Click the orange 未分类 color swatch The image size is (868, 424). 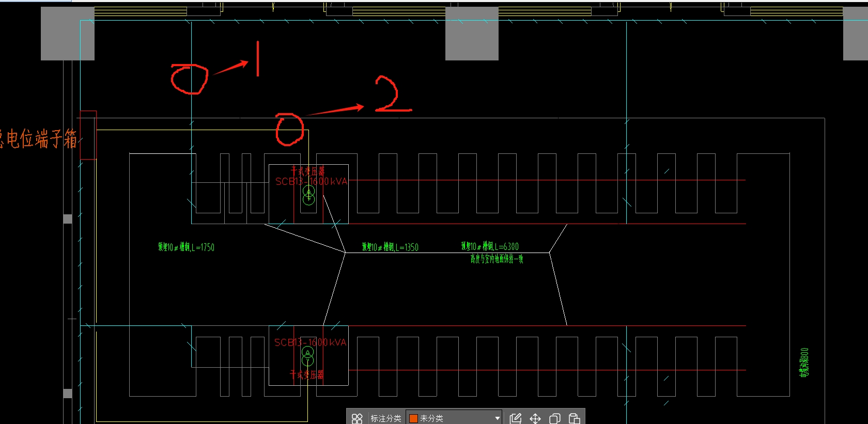point(413,418)
